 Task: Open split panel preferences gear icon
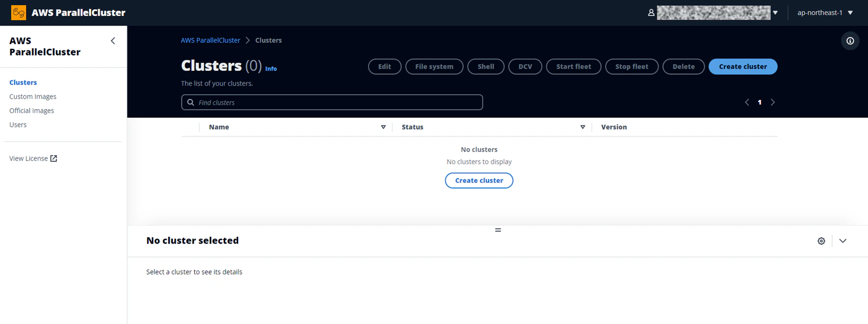pos(821,241)
